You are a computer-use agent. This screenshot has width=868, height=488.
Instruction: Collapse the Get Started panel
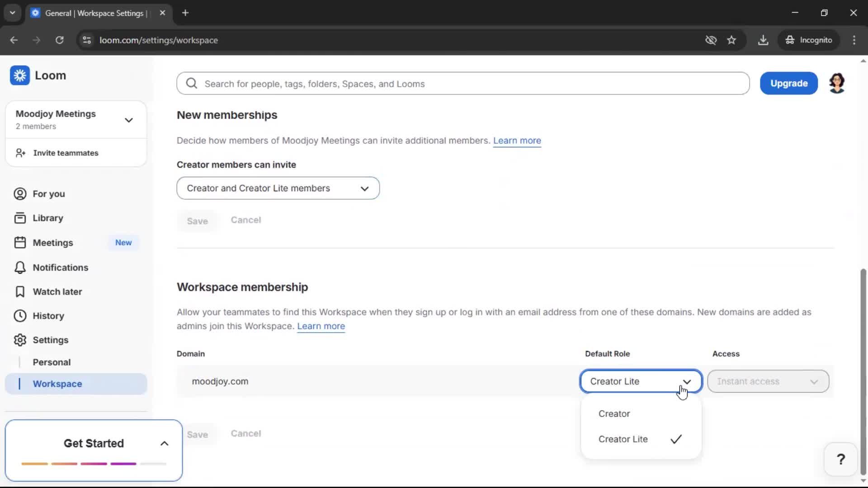click(165, 443)
